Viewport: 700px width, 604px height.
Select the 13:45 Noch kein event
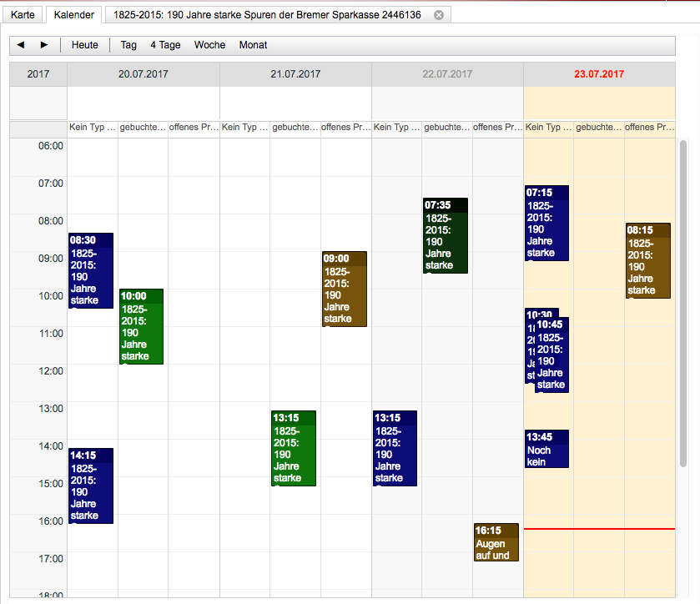(546, 450)
